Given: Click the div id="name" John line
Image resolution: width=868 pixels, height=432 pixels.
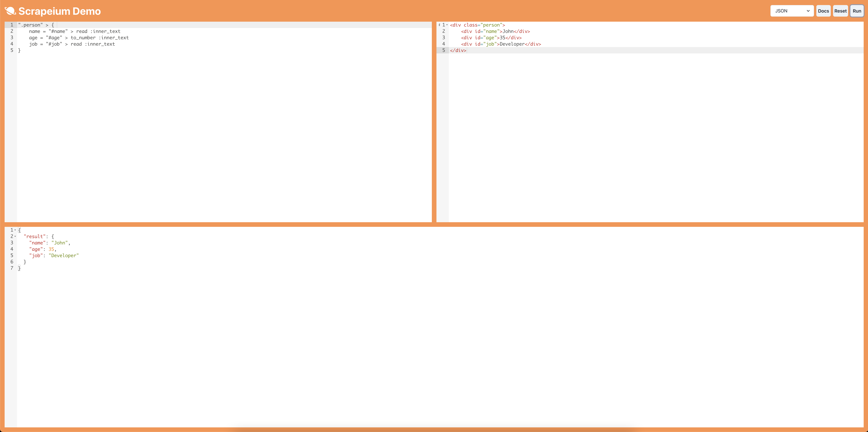Looking at the screenshot, I should tap(495, 31).
